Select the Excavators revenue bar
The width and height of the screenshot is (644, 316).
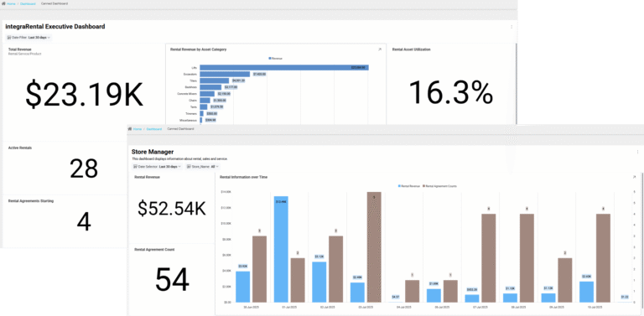pyautogui.click(x=225, y=75)
